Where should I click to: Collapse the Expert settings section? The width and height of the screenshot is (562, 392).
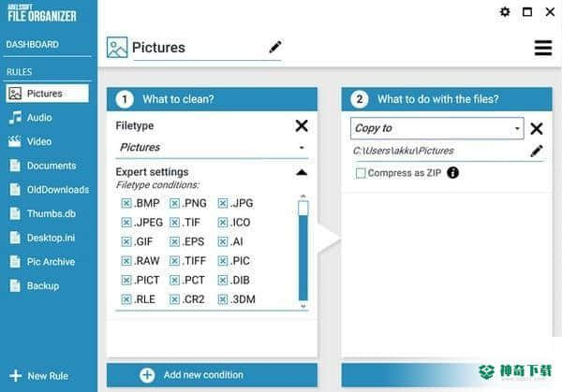[x=302, y=172]
